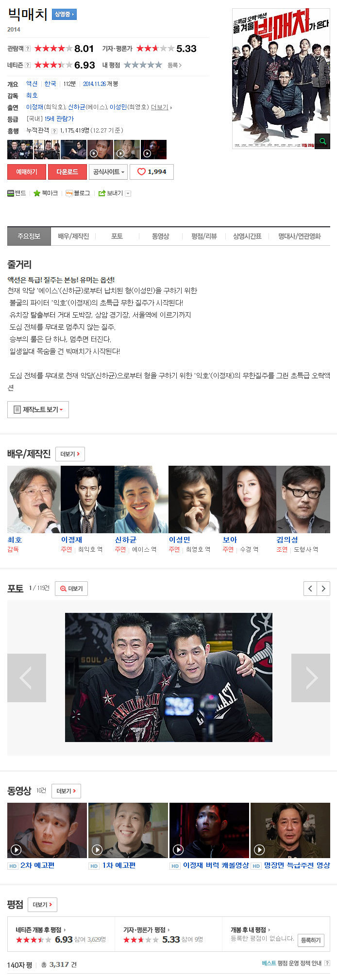The width and height of the screenshot is (337, 980).
Task: Click 등록하기 to register a rating
Action: [311, 940]
